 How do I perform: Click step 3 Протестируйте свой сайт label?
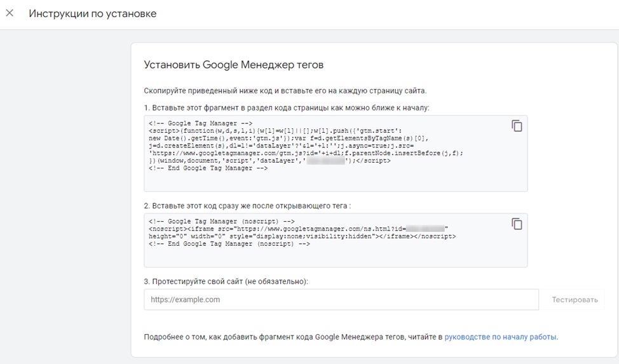click(x=226, y=281)
